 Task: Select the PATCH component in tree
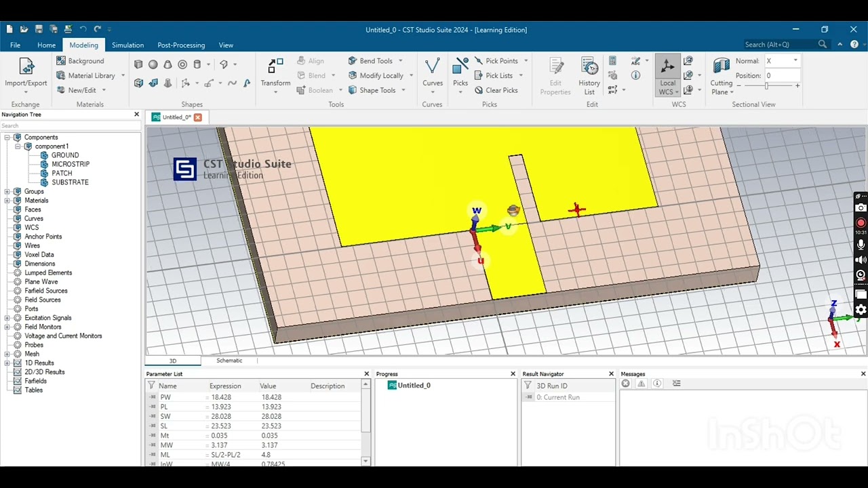[62, 174]
